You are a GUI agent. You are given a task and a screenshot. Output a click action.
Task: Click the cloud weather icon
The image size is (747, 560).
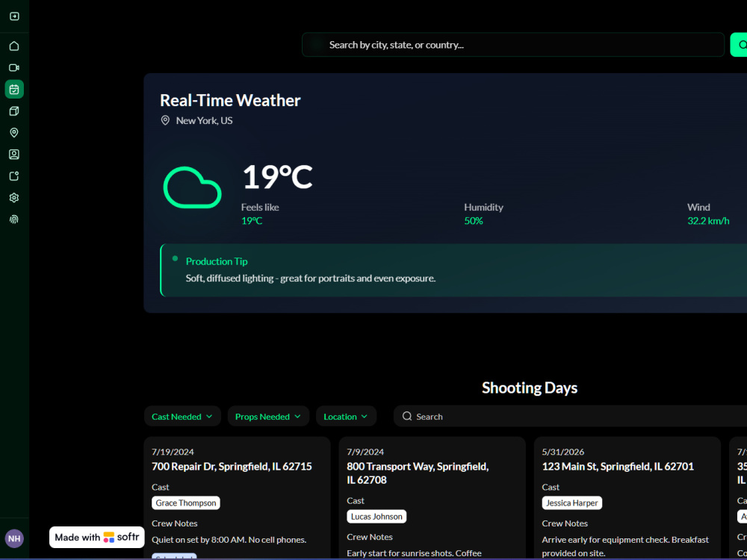[193, 187]
